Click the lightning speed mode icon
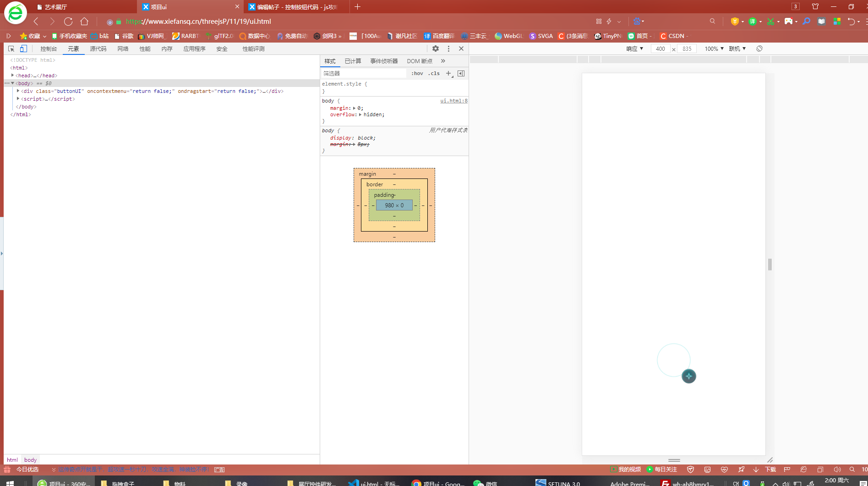 click(609, 22)
